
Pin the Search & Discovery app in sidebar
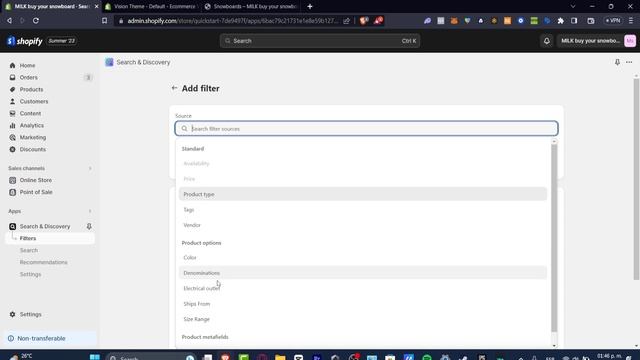(89, 227)
